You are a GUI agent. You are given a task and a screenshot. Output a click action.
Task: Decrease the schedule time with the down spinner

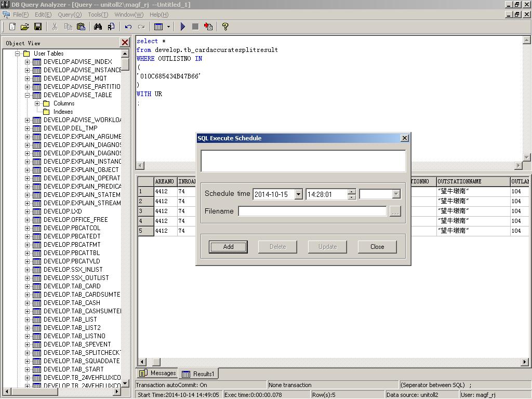tap(352, 197)
